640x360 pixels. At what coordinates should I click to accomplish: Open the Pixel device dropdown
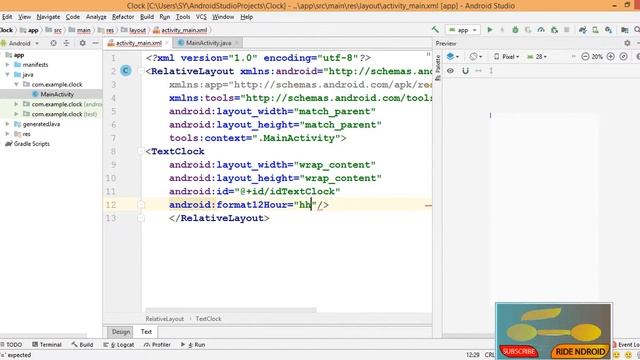(x=507, y=57)
